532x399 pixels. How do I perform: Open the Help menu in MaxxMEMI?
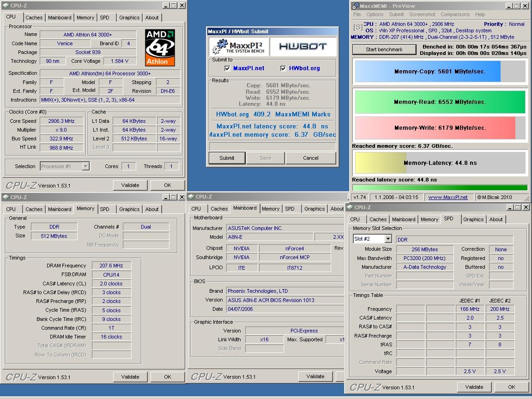point(480,15)
